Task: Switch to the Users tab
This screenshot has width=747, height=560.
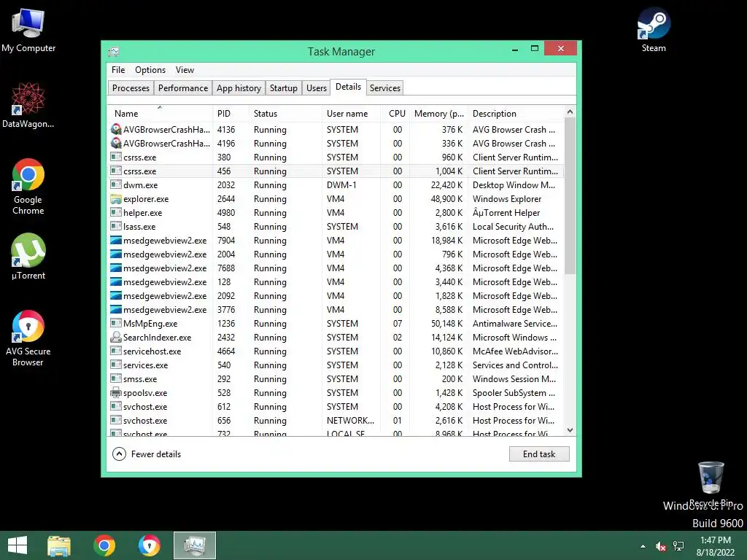Action: click(x=317, y=88)
